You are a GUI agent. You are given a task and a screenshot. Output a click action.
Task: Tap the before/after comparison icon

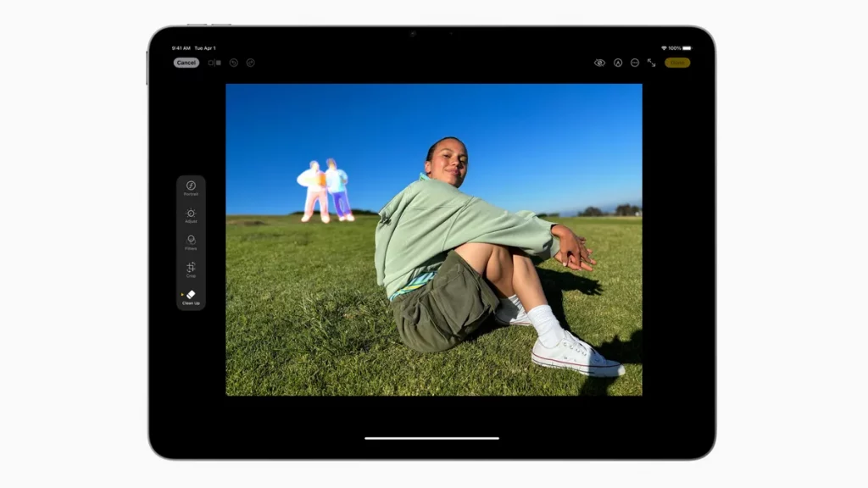[214, 63]
